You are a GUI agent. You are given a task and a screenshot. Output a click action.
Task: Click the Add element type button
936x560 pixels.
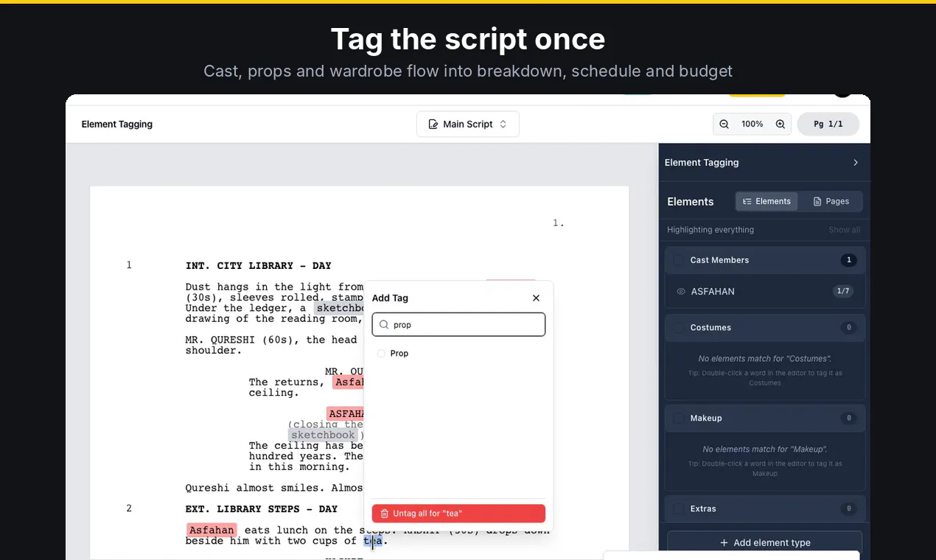[x=764, y=543]
